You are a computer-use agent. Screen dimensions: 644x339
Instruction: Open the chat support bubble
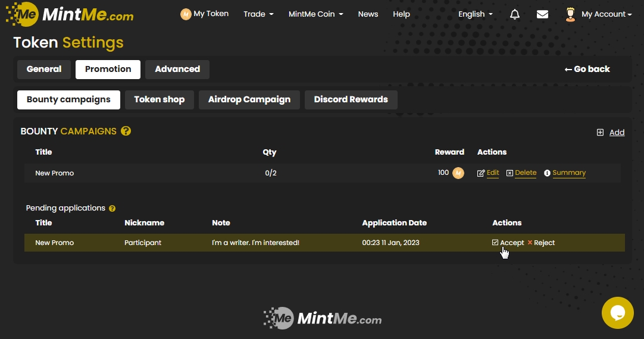point(617,312)
